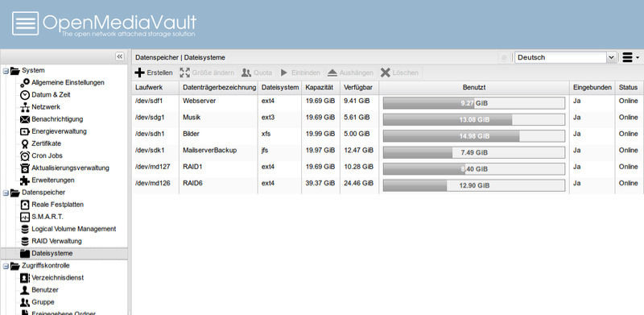Click RAID6 usage bar showing 12.90 GiB
Viewport: 644px width, 315px height.
pos(474,185)
